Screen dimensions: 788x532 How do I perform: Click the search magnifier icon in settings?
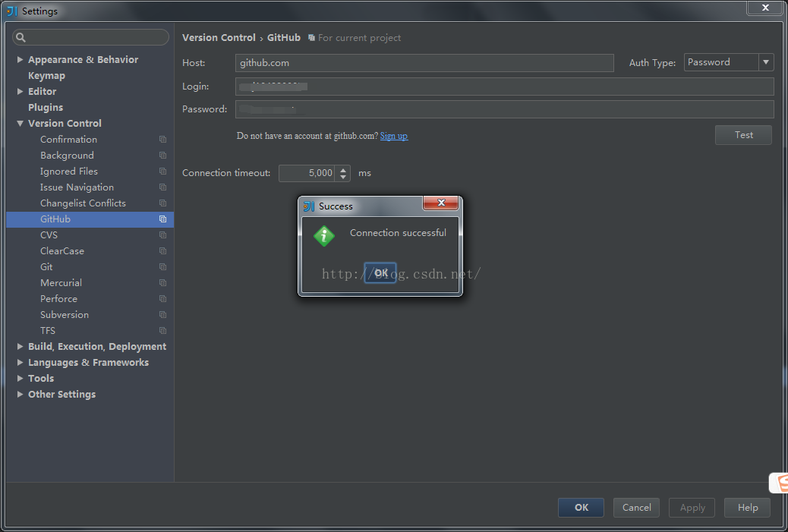[x=20, y=37]
